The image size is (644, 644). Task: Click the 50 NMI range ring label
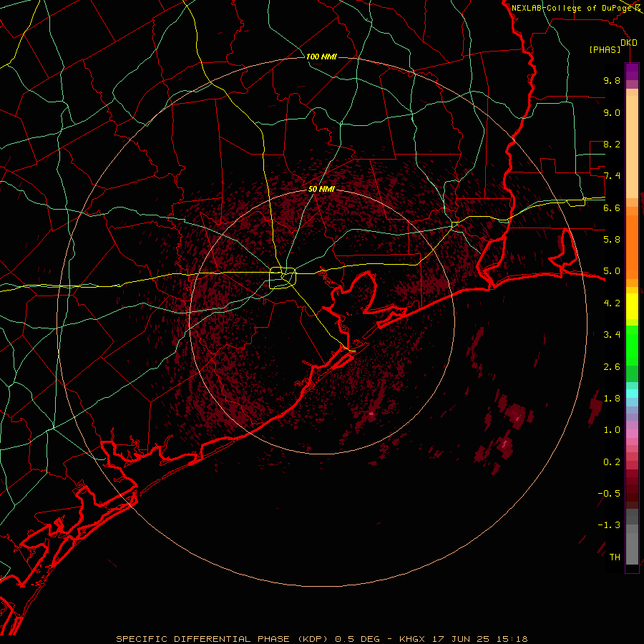(x=321, y=190)
